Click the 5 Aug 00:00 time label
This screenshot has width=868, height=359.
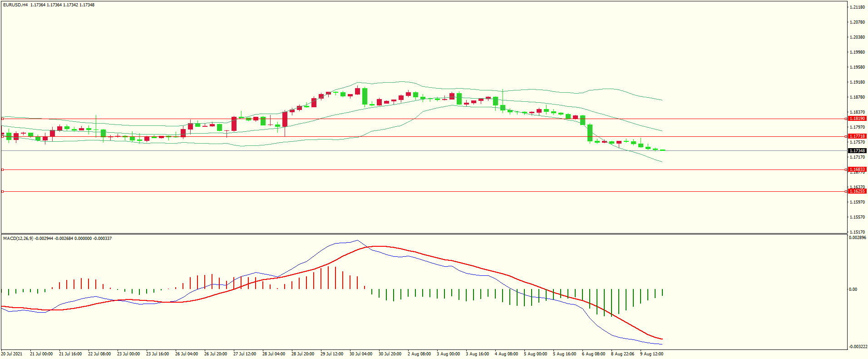point(535,354)
